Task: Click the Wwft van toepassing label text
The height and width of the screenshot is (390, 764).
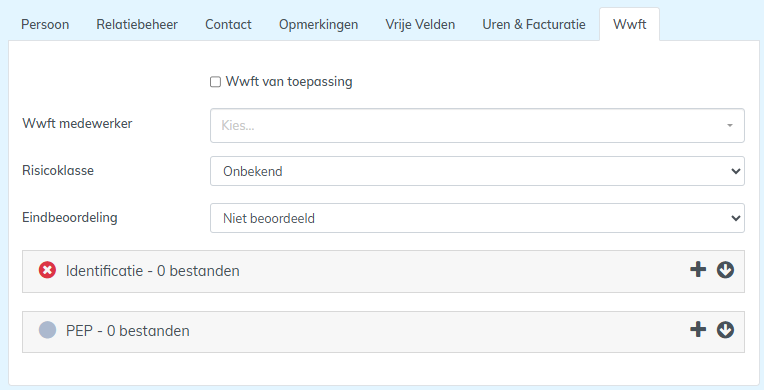Action: click(289, 81)
